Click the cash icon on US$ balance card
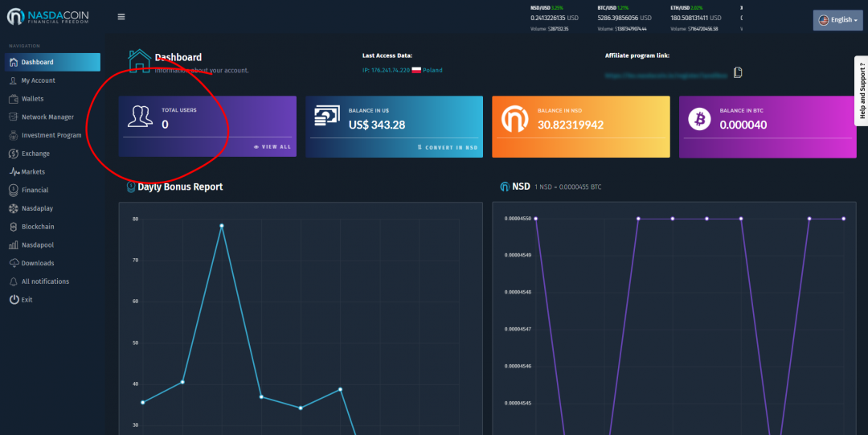This screenshot has width=868, height=435. coord(327,117)
